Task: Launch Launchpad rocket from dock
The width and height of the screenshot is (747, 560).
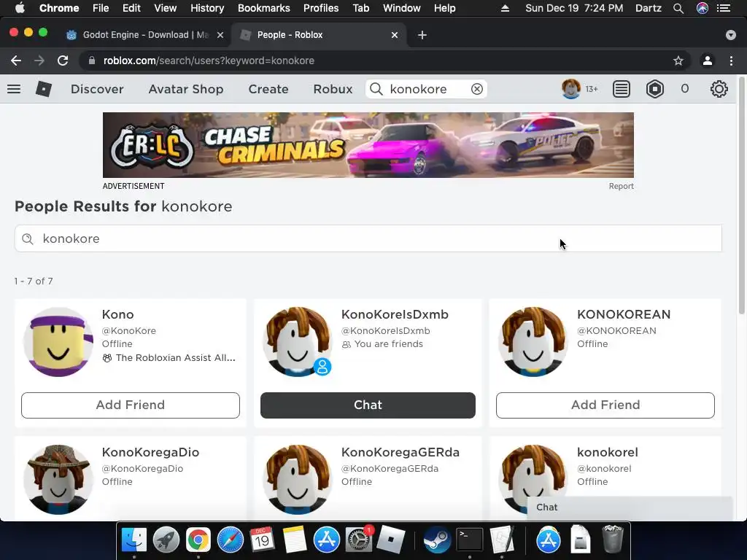Action: (x=166, y=540)
